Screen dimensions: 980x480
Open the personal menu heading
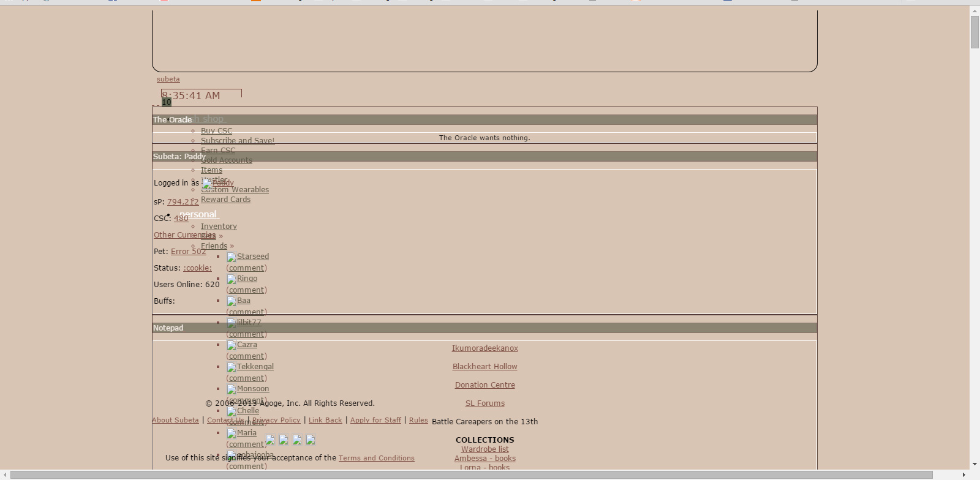point(198,214)
